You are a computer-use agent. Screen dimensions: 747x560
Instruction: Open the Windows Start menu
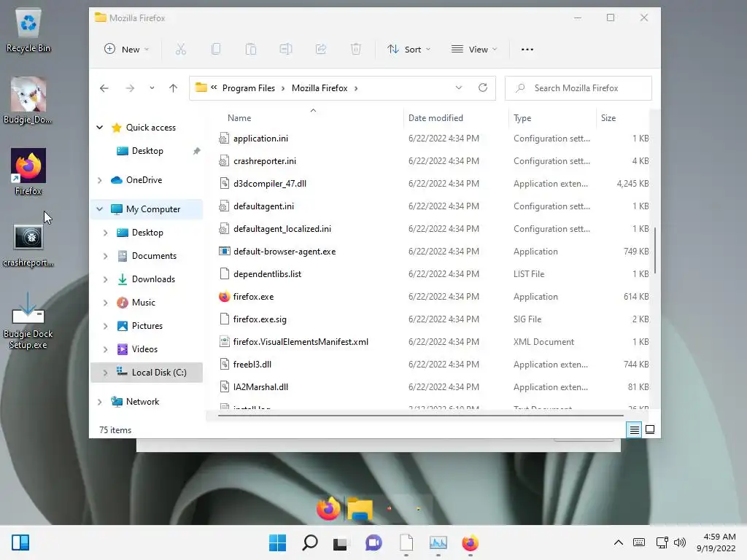(x=278, y=542)
